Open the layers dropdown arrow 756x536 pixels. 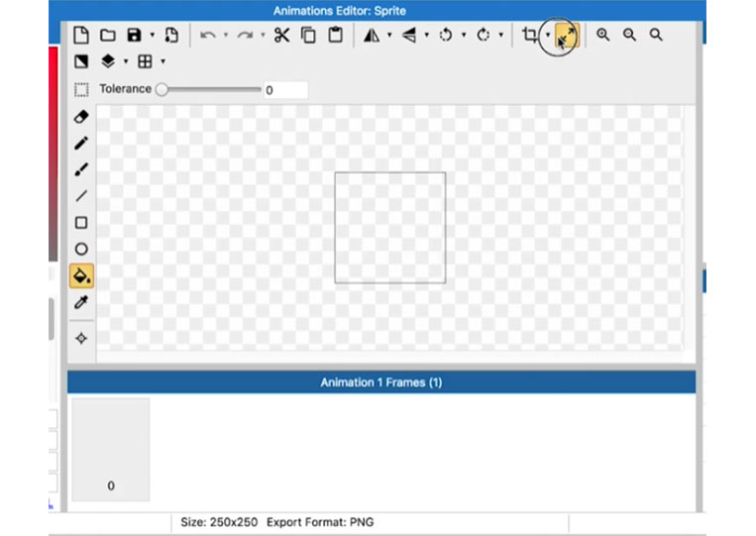pos(126,61)
